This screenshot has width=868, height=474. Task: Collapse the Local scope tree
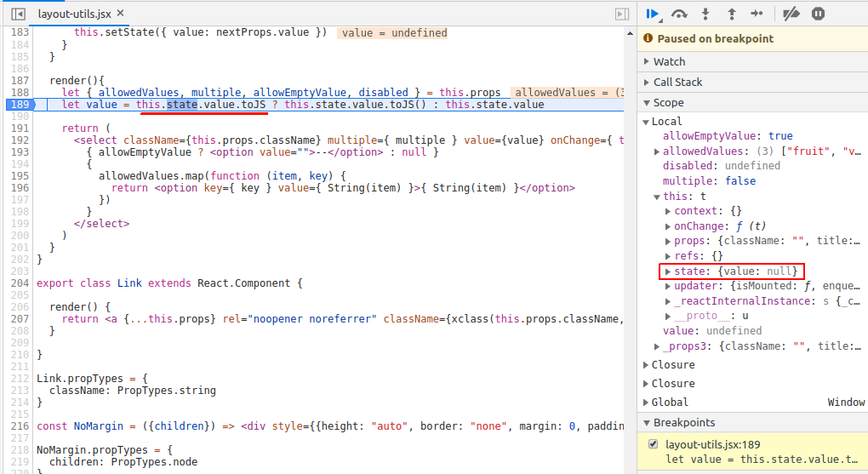click(x=645, y=122)
